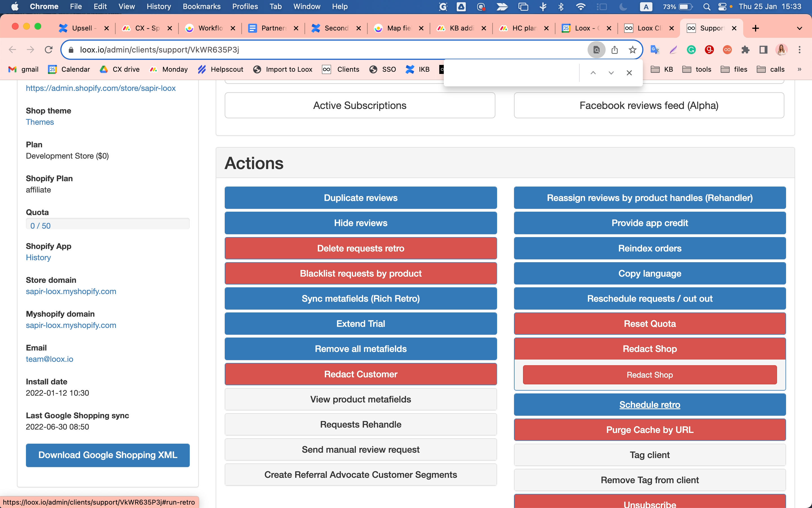Open the calls bookmarks folder

tap(770, 69)
